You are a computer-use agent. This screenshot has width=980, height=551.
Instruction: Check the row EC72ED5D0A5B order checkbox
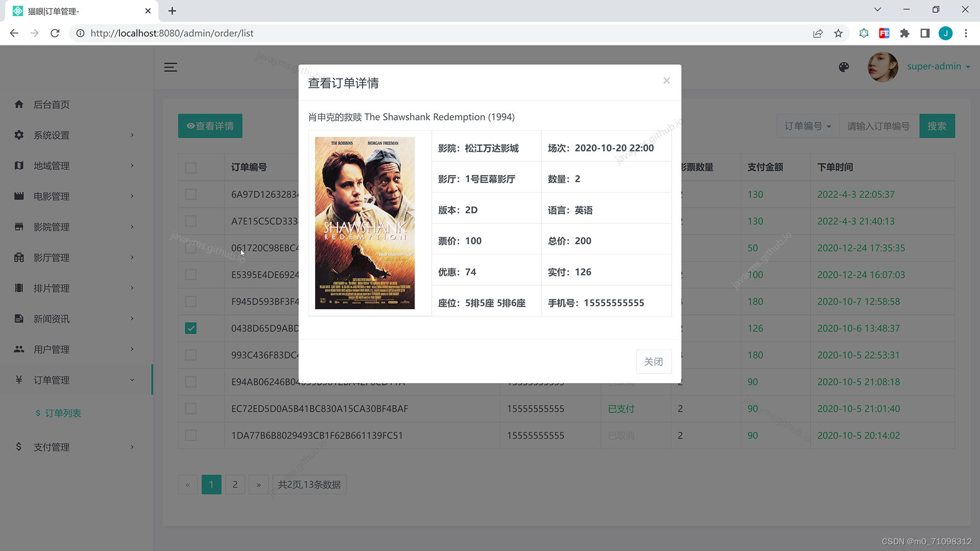coord(191,409)
